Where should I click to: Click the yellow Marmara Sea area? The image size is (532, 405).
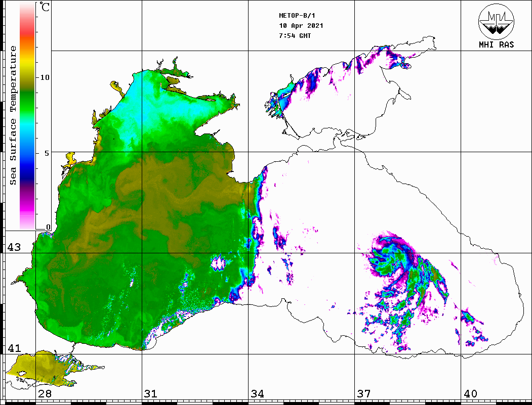[39, 368]
